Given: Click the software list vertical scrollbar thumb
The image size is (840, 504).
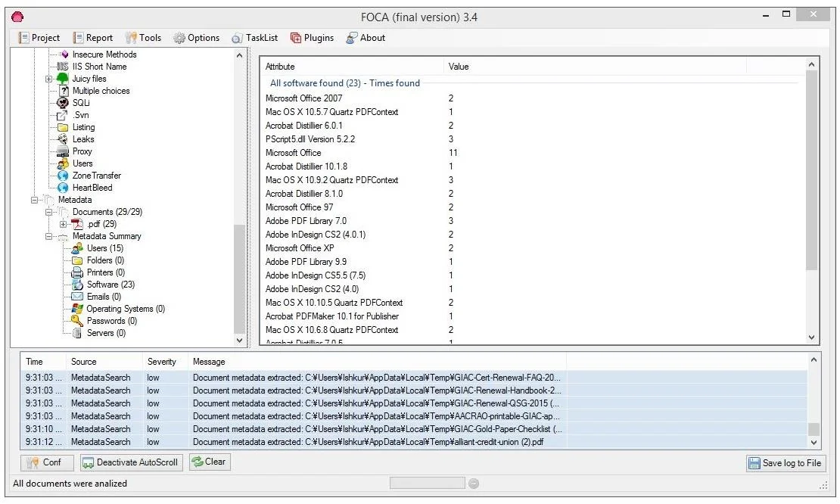Looking at the screenshot, I should [x=811, y=170].
